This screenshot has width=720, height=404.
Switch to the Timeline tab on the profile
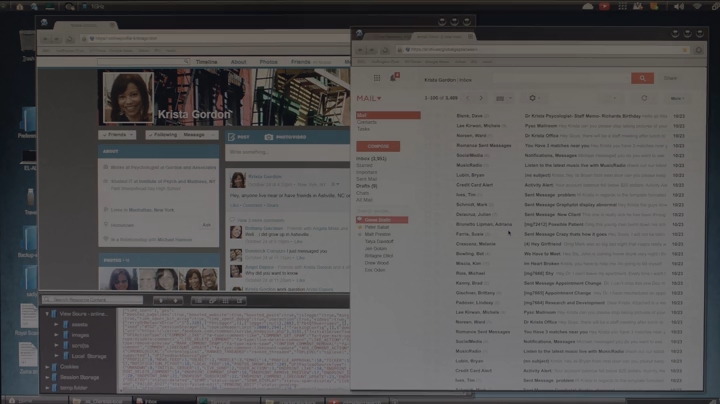click(207, 62)
